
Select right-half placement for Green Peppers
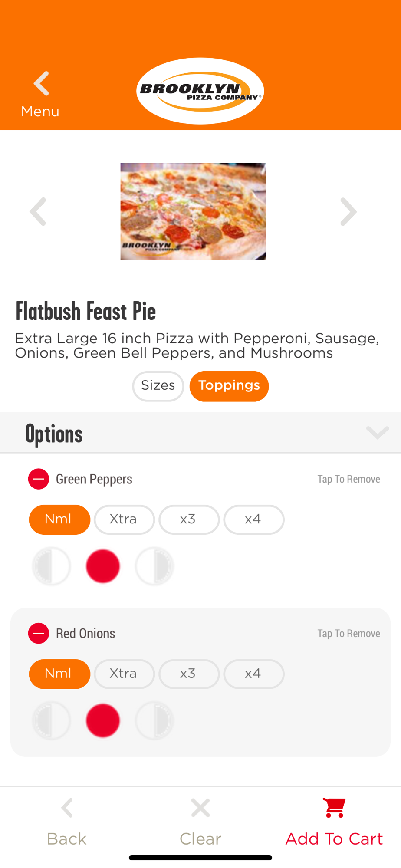(x=154, y=566)
